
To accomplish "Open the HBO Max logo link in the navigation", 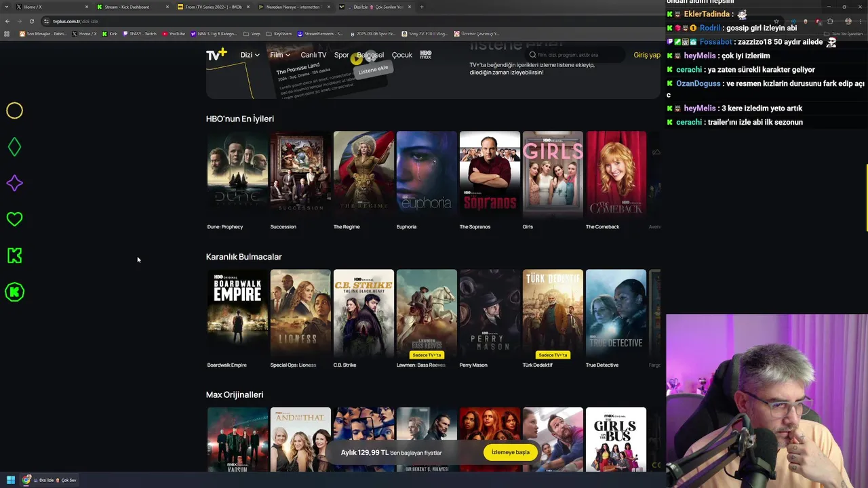I will point(426,55).
